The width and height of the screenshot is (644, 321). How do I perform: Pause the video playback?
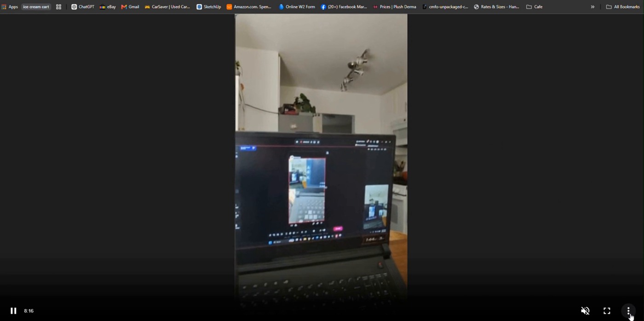[13, 311]
